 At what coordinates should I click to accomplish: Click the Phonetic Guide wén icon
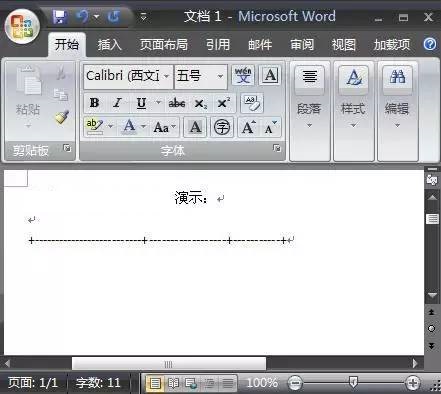coord(243,75)
